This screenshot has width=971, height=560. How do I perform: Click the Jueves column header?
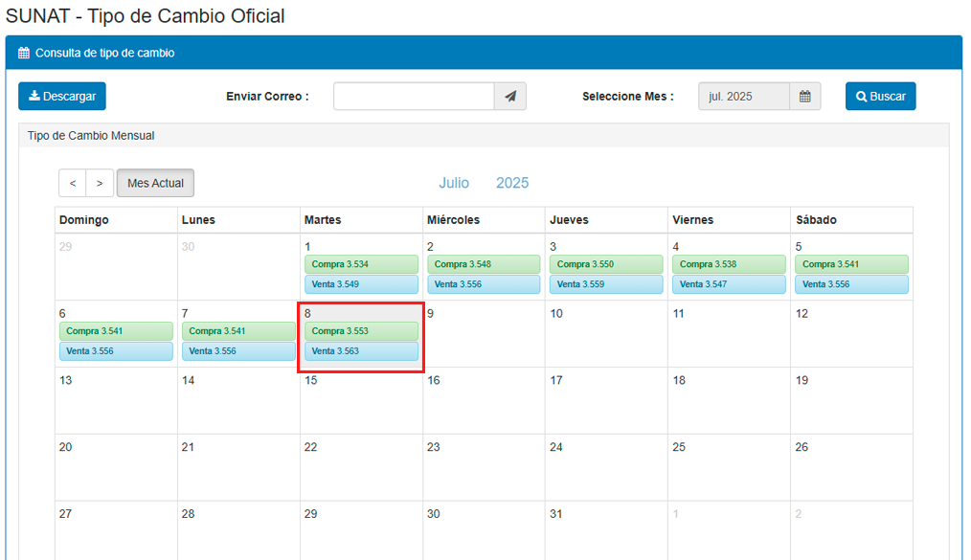point(569,219)
